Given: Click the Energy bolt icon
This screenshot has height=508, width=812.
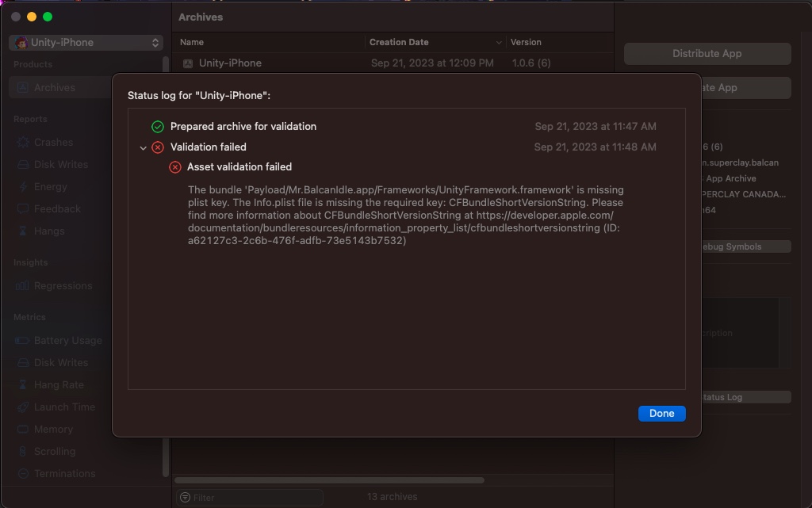Looking at the screenshot, I should click(x=23, y=187).
